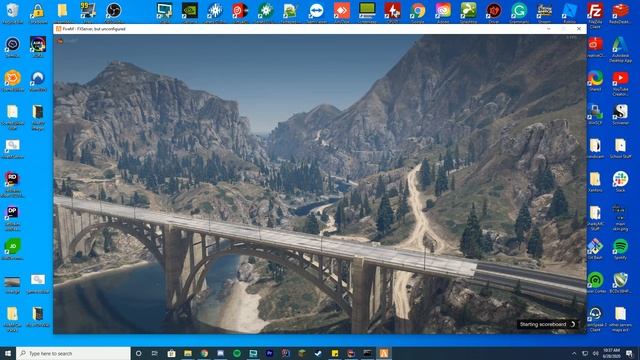The image size is (640, 360).
Task: Open the Slack desktop shortcut
Action: 620,181
